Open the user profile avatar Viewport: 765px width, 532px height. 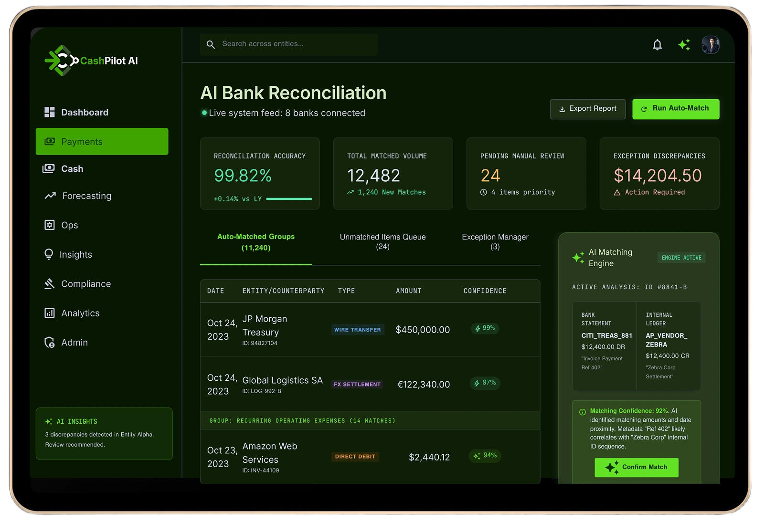(x=710, y=45)
